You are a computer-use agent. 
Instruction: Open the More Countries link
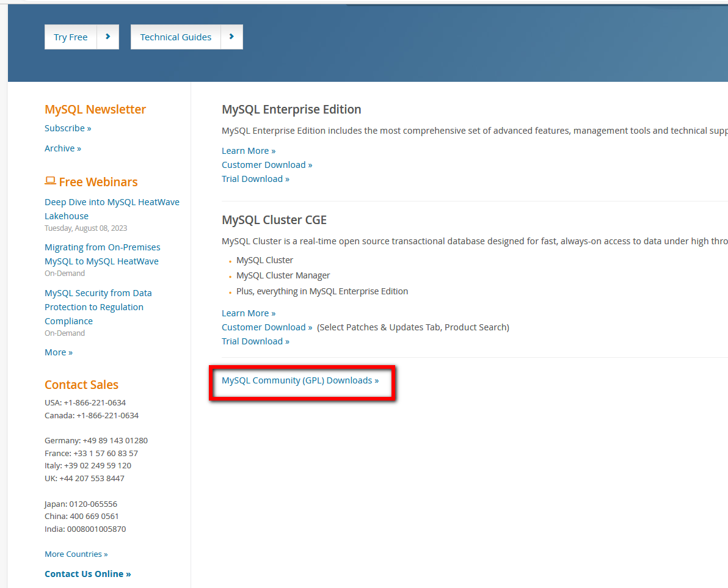point(76,554)
